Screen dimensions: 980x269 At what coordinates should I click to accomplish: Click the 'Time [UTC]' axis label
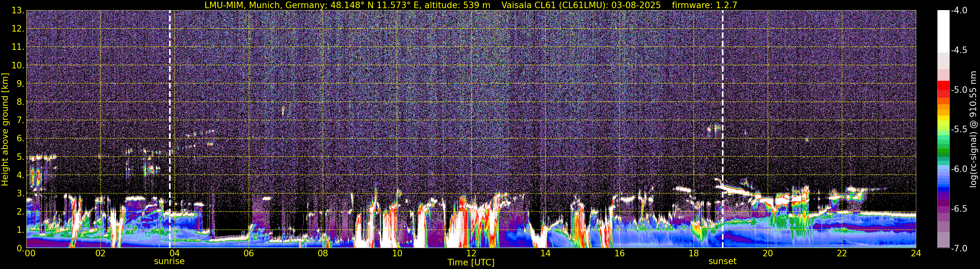471,262
